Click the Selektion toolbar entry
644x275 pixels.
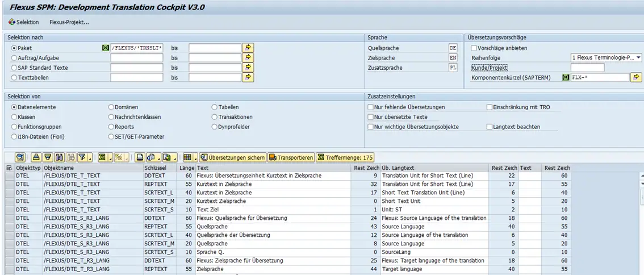tap(24, 22)
